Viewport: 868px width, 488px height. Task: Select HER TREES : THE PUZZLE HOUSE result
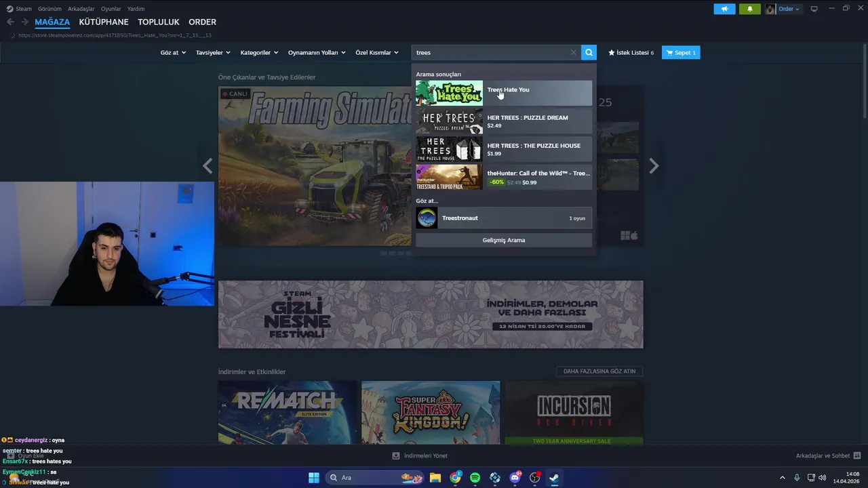[x=504, y=149]
